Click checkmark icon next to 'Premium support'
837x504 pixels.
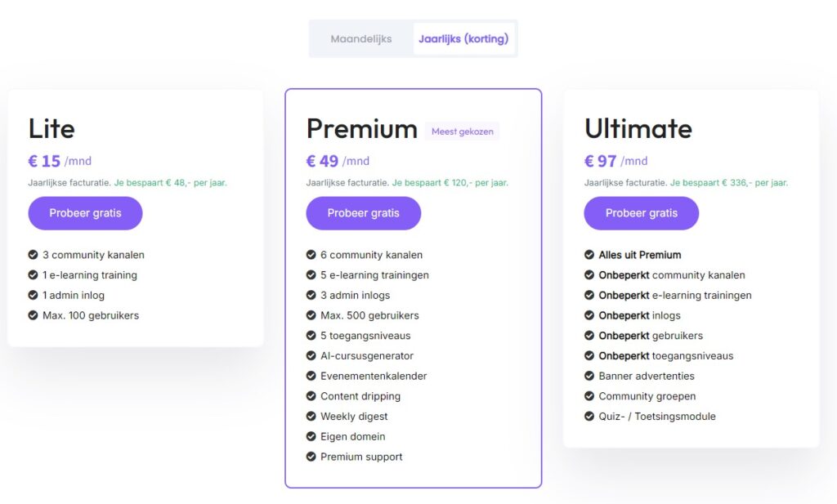point(311,457)
